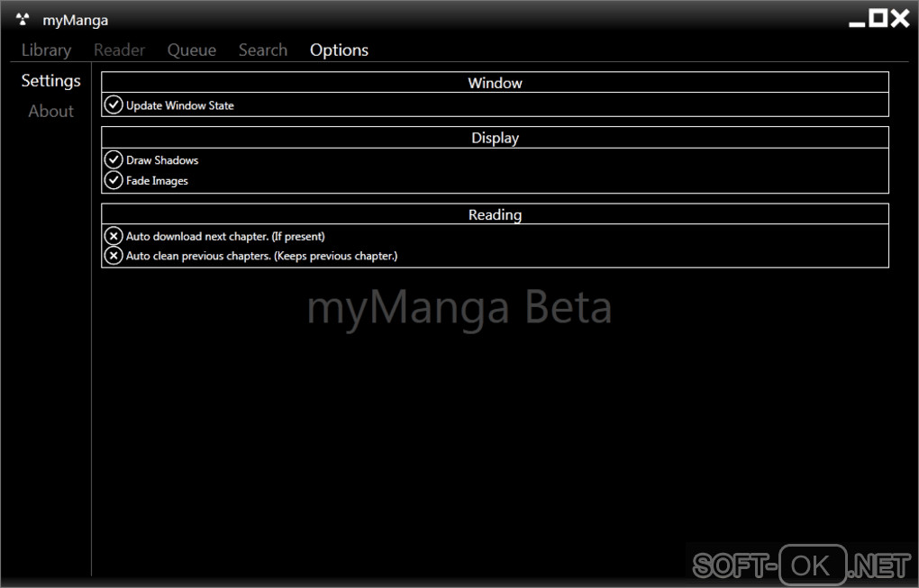The image size is (919, 588).
Task: Click the 'Fade Images' label text
Action: click(x=157, y=181)
